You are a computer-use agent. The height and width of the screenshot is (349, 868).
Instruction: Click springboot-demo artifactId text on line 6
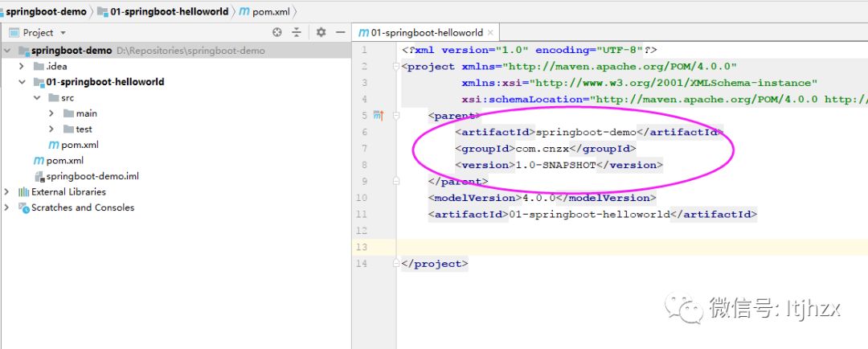pyautogui.click(x=587, y=132)
